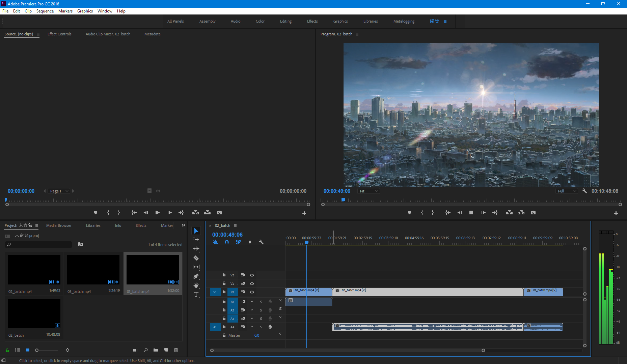Screen dimensions: 627x364
Task: Switch to Media Browser tab
Action: 59,225
